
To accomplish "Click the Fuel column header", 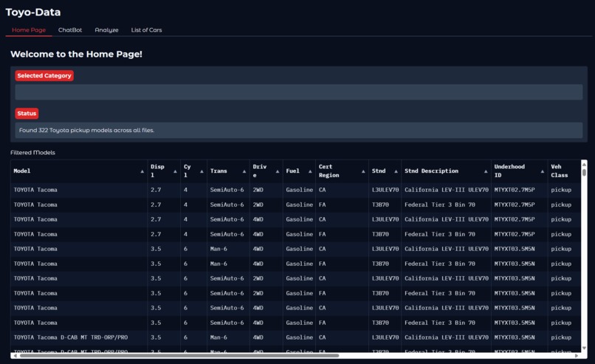I will pyautogui.click(x=299, y=171).
